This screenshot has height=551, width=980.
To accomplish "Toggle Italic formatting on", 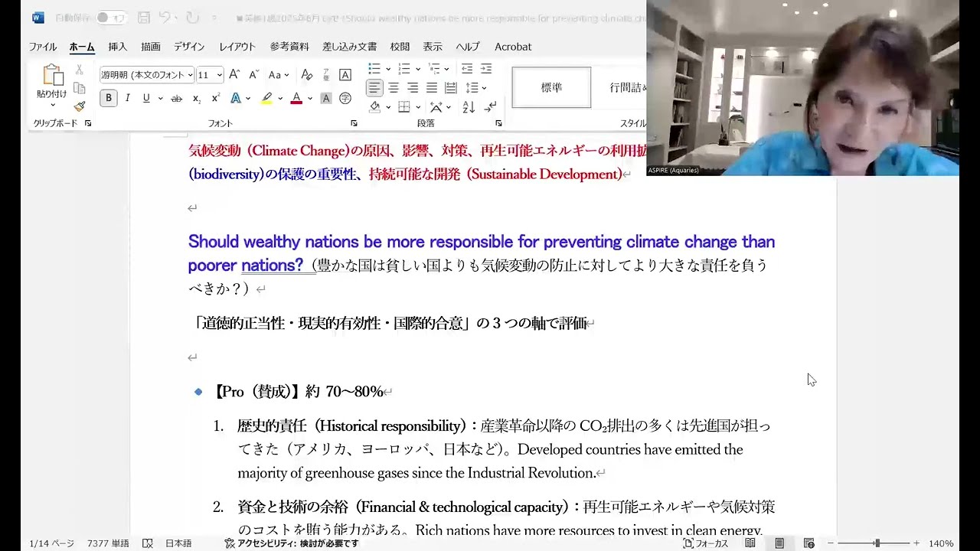I will tap(127, 98).
